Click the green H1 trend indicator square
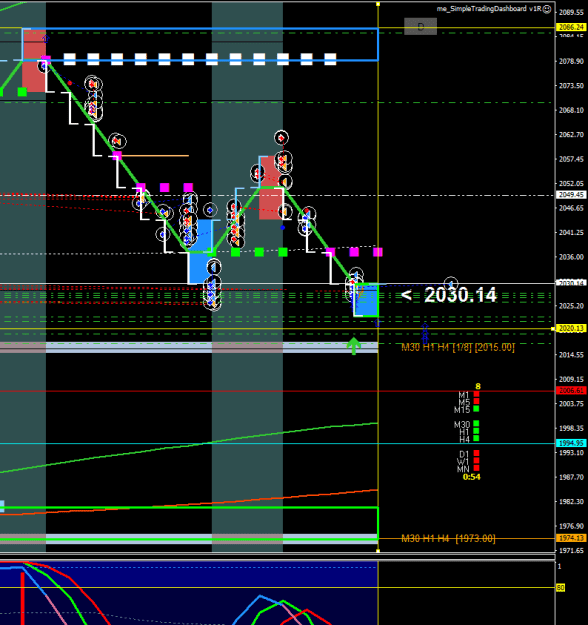This screenshot has height=625, width=588. (x=476, y=431)
